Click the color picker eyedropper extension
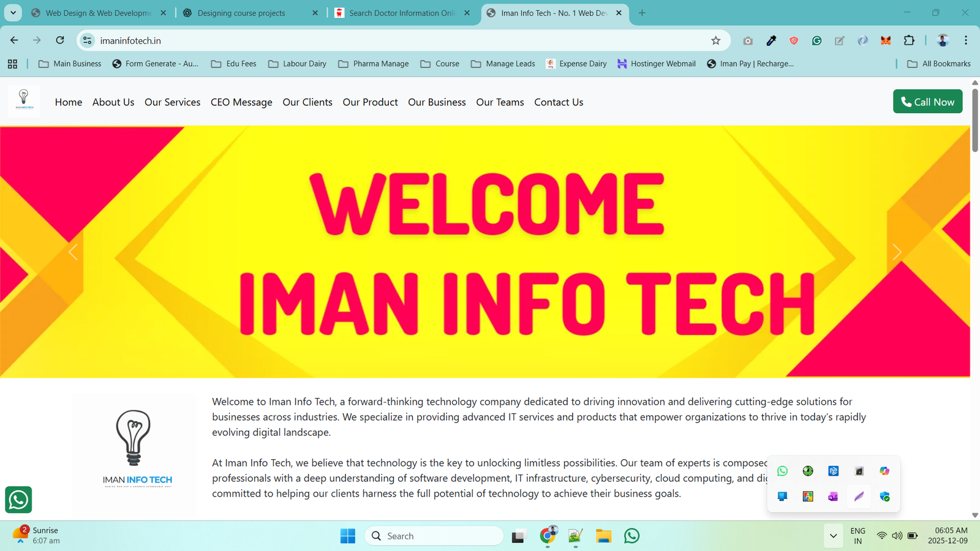980x551 pixels. tap(771, 40)
